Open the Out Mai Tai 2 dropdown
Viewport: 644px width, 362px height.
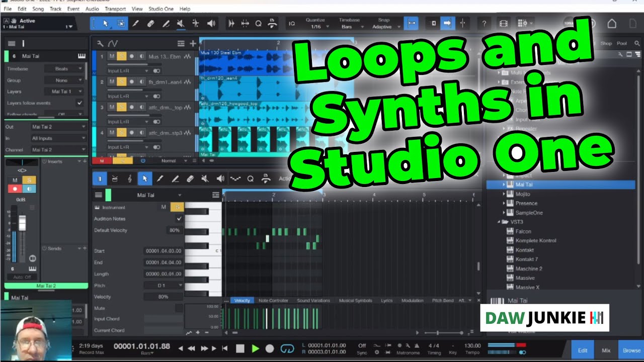[58, 127]
